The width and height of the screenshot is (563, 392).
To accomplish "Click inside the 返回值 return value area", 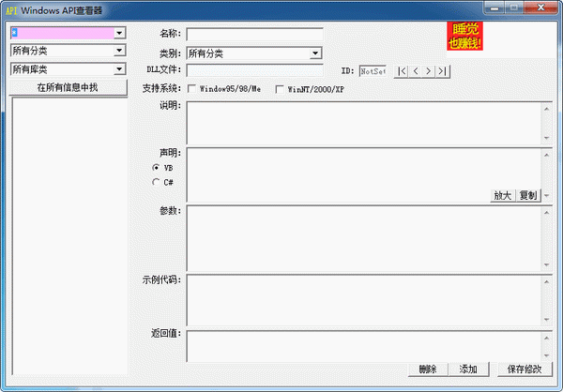I will click(x=364, y=346).
